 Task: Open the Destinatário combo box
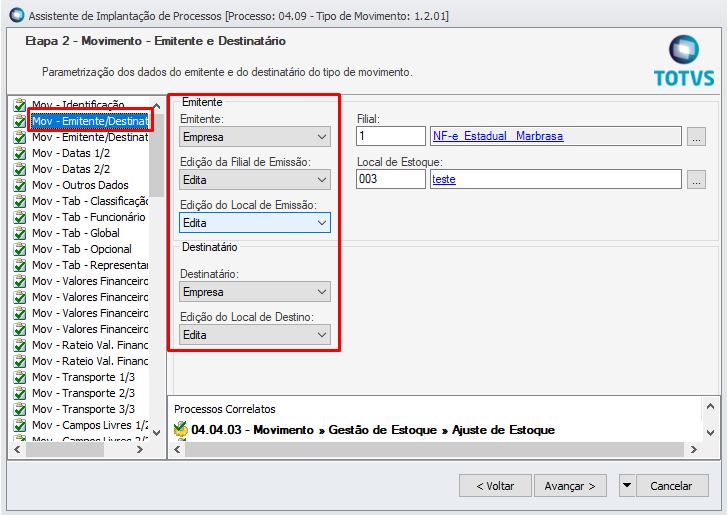click(x=255, y=292)
